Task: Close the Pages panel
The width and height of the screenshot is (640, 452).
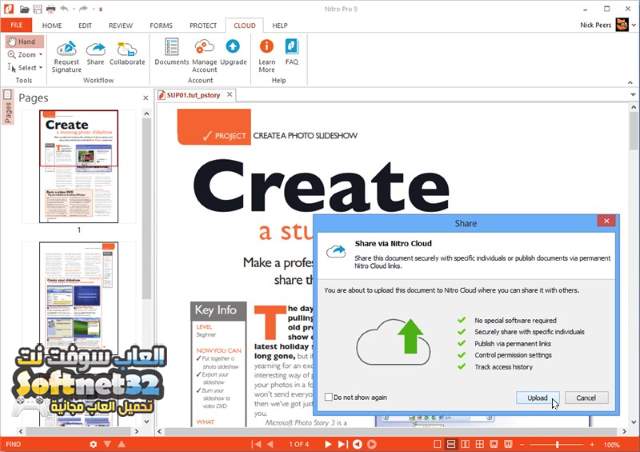Action: coord(146,98)
